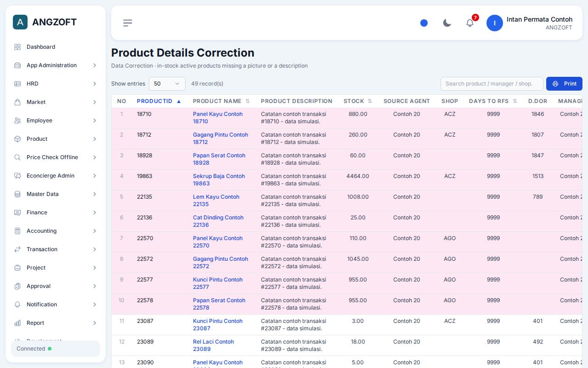Click the hamburger menu toggle icon
The height and width of the screenshot is (368, 588).
[128, 23]
